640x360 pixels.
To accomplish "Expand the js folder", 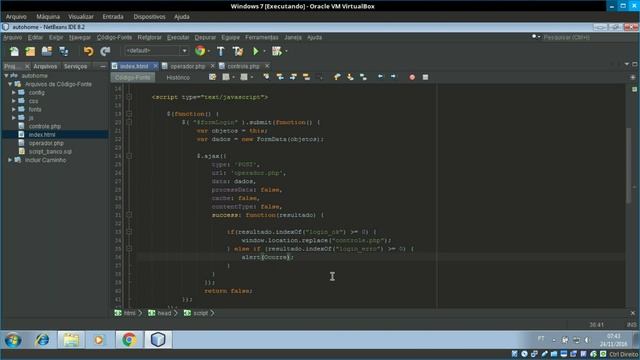I will (13, 118).
